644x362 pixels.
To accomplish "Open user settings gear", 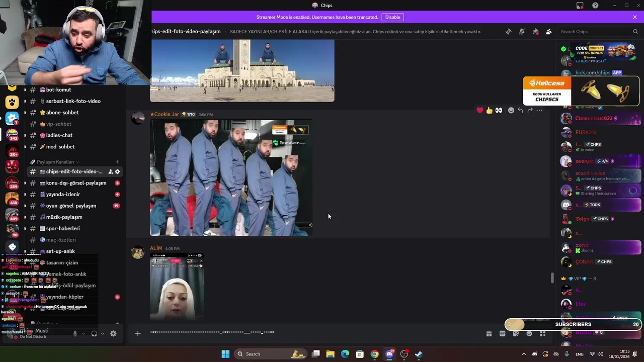I will click(x=113, y=333).
